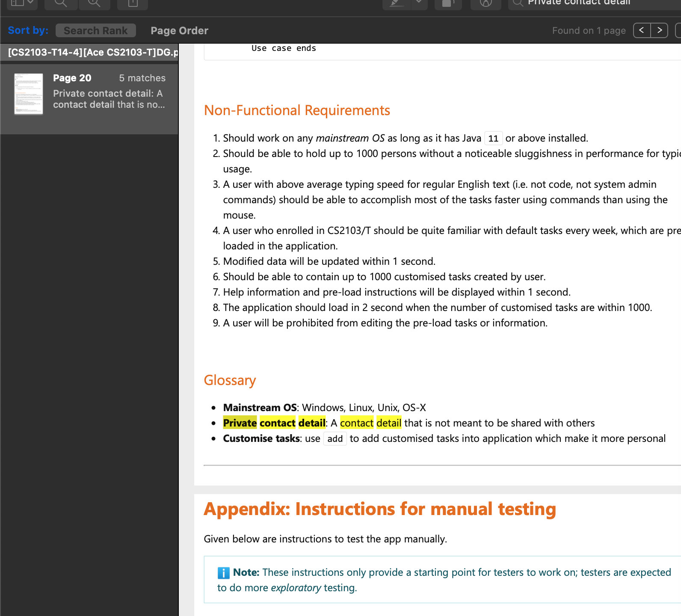Click the 'Non-Functional Requirements' heading
The height and width of the screenshot is (616, 681).
click(297, 110)
